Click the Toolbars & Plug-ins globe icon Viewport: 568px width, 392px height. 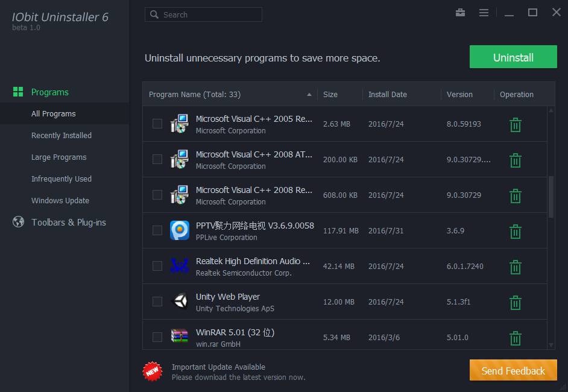click(x=18, y=222)
